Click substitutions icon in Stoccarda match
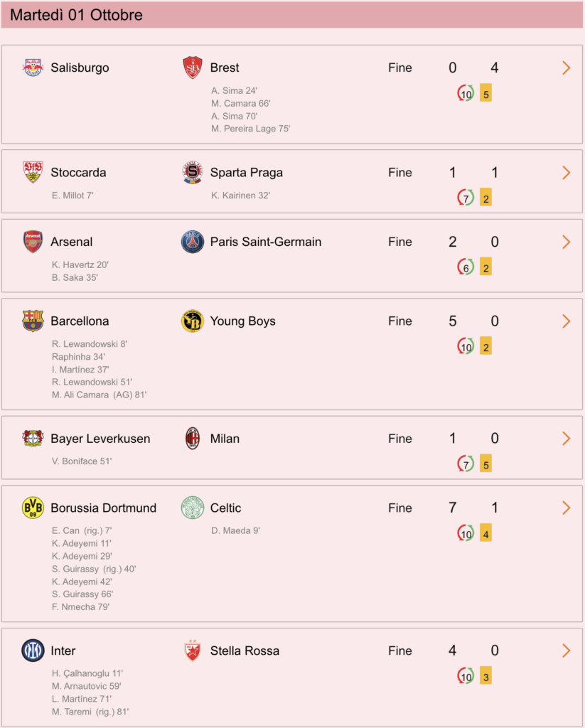 point(466,198)
